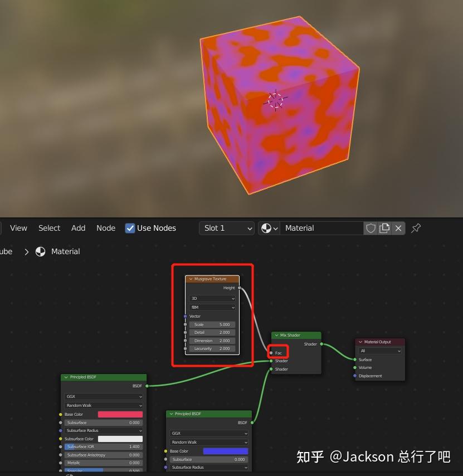Click the fake user shield icon for Material

(371, 228)
